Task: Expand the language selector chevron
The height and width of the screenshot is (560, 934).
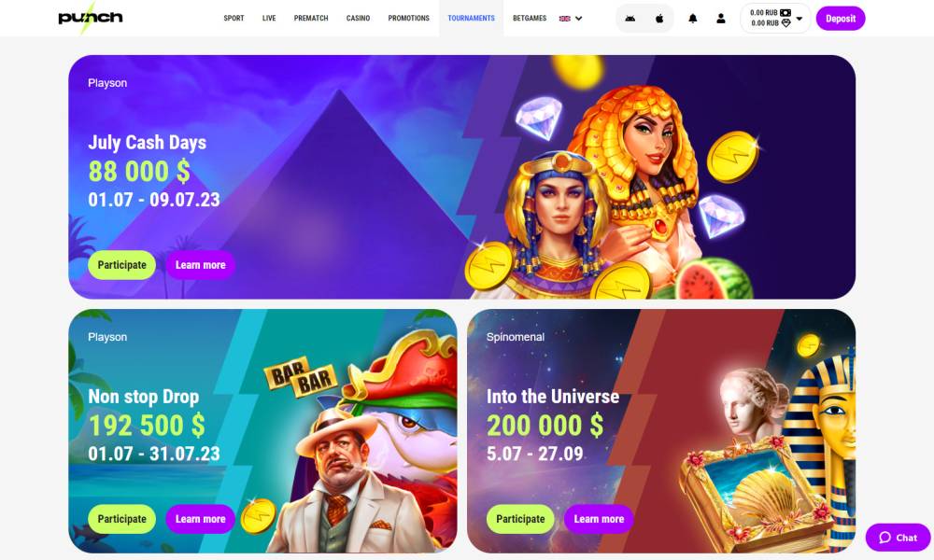Action: [578, 19]
